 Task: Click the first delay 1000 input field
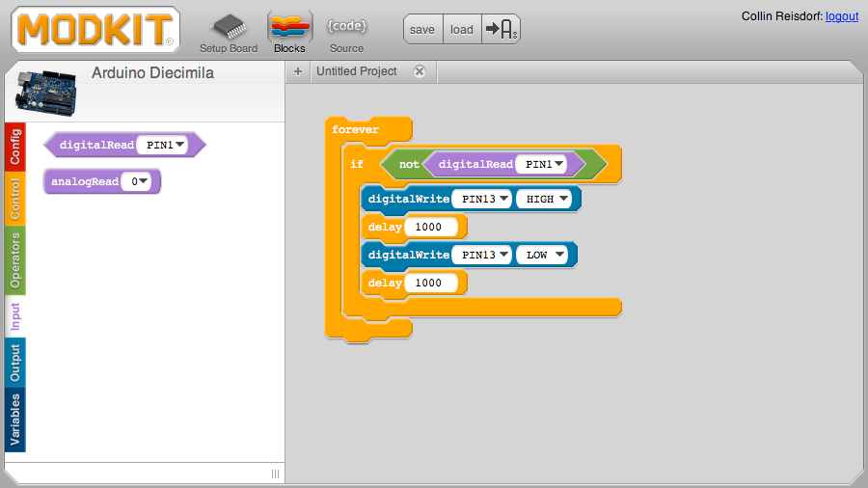(430, 227)
